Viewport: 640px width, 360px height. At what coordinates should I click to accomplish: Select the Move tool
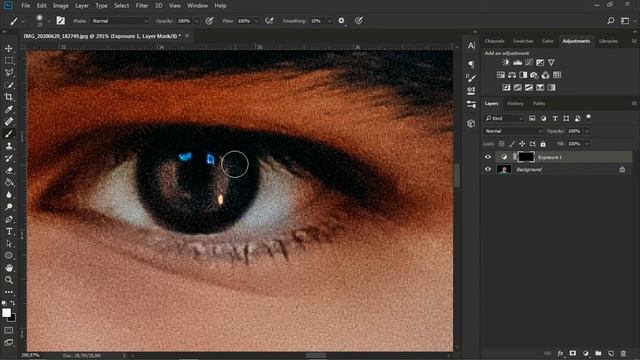coord(9,49)
